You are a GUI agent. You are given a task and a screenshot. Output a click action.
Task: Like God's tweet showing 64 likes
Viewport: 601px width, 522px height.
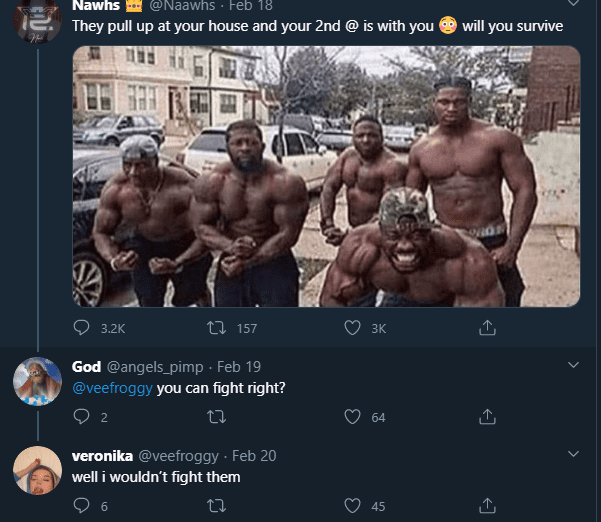tap(352, 417)
